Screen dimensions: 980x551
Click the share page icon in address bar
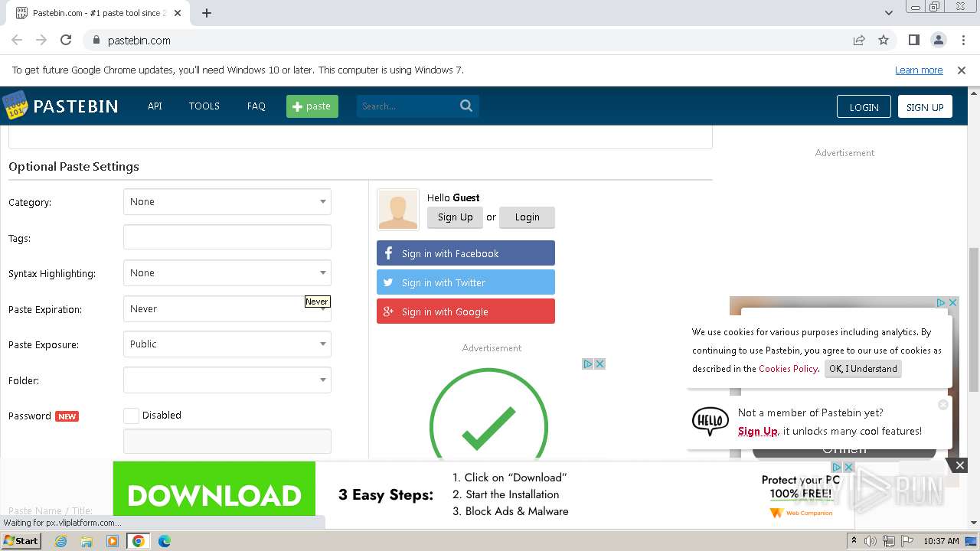pos(859,40)
